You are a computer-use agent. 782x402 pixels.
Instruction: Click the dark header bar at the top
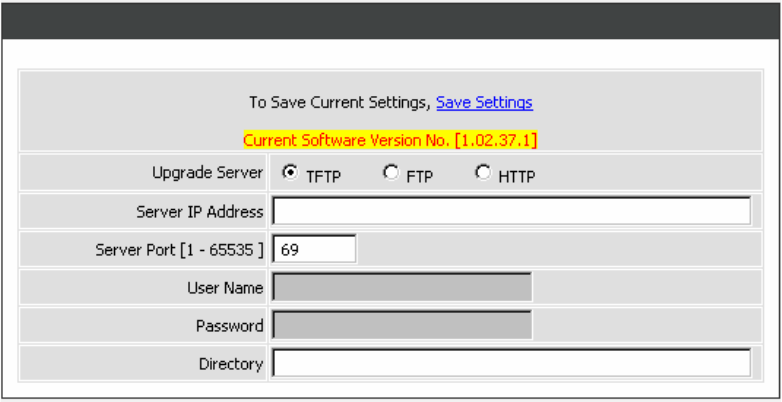(x=390, y=20)
